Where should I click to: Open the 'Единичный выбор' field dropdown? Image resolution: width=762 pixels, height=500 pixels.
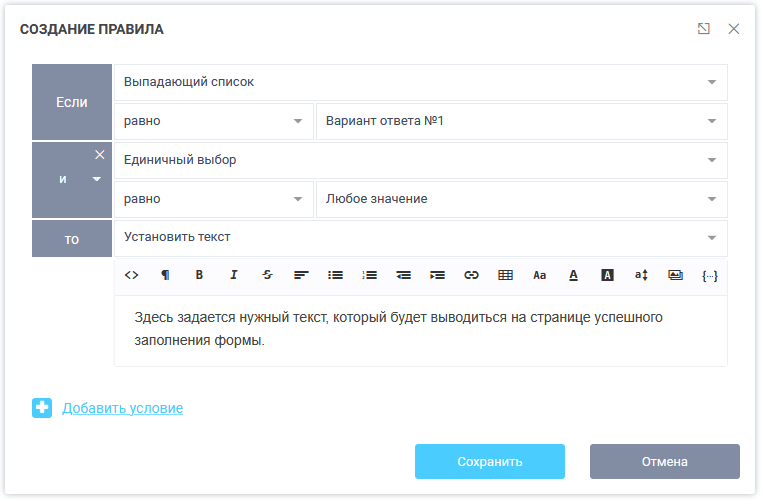coord(421,160)
